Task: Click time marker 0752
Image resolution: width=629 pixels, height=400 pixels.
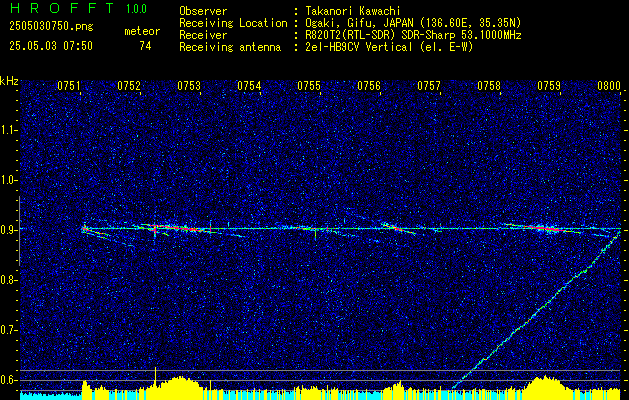Action: pyautogui.click(x=129, y=85)
